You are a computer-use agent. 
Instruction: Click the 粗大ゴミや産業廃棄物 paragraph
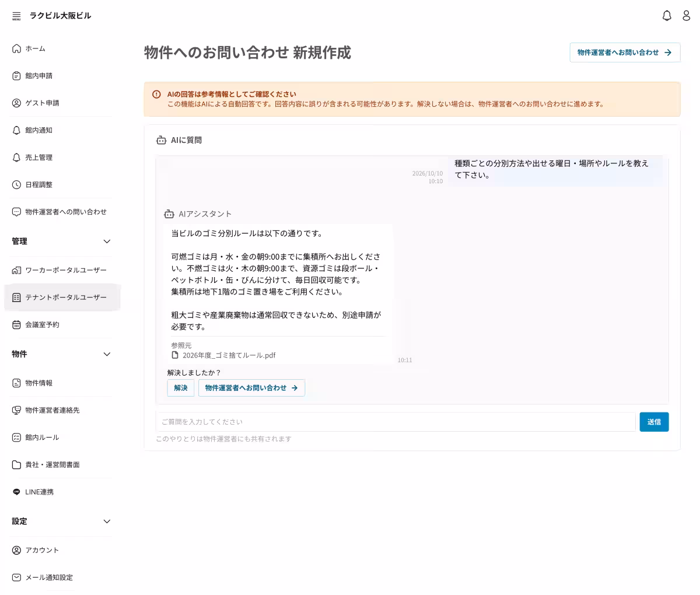(x=276, y=321)
